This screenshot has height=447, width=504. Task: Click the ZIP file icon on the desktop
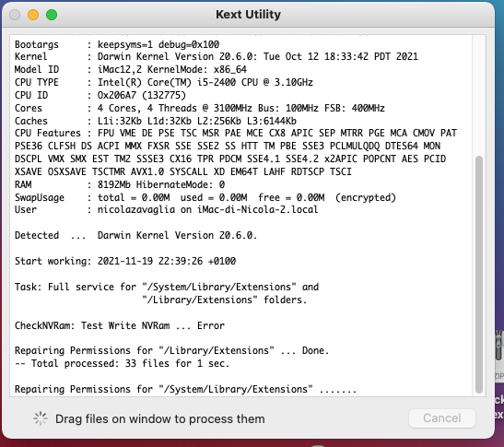[499, 356]
